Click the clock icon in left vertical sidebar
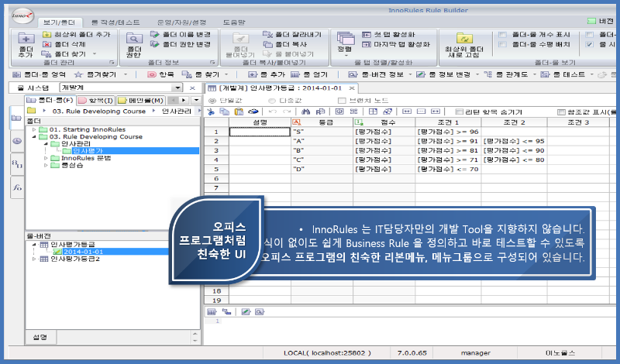620x364 pixels. (x=16, y=141)
